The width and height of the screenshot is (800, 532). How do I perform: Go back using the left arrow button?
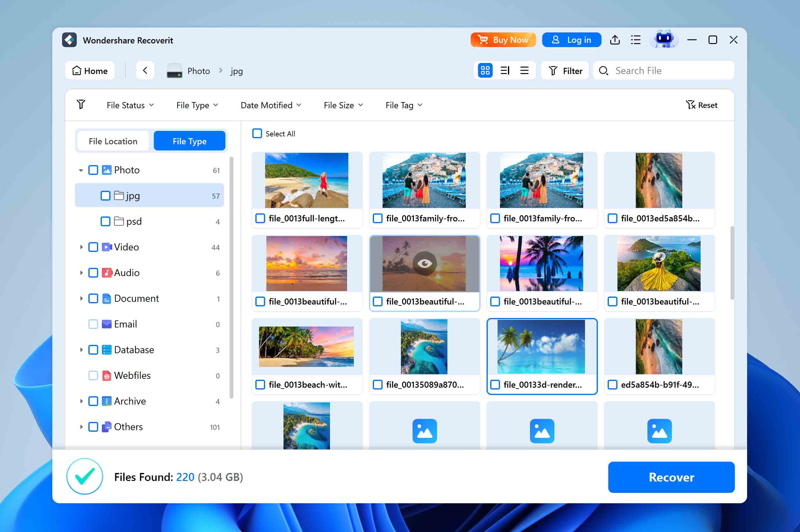click(x=145, y=71)
